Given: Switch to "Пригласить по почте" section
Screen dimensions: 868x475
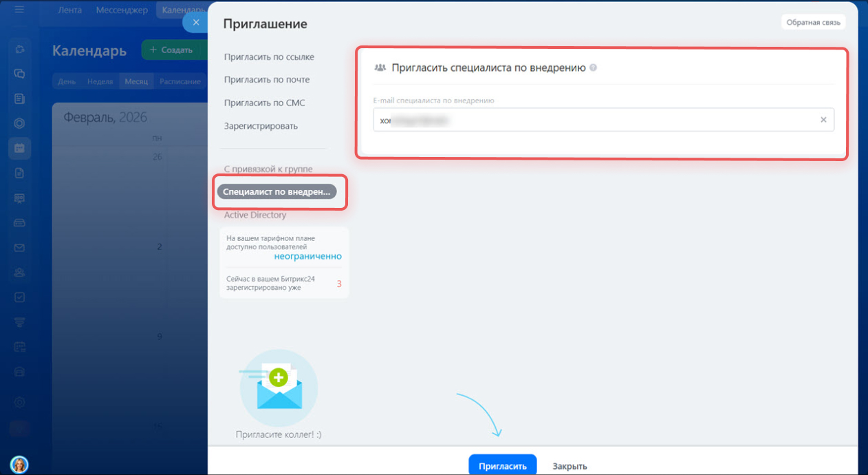Looking at the screenshot, I should [267, 80].
